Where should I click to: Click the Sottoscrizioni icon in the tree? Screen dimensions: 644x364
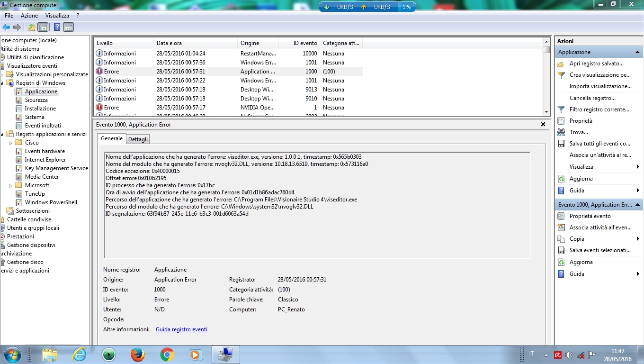(10, 211)
